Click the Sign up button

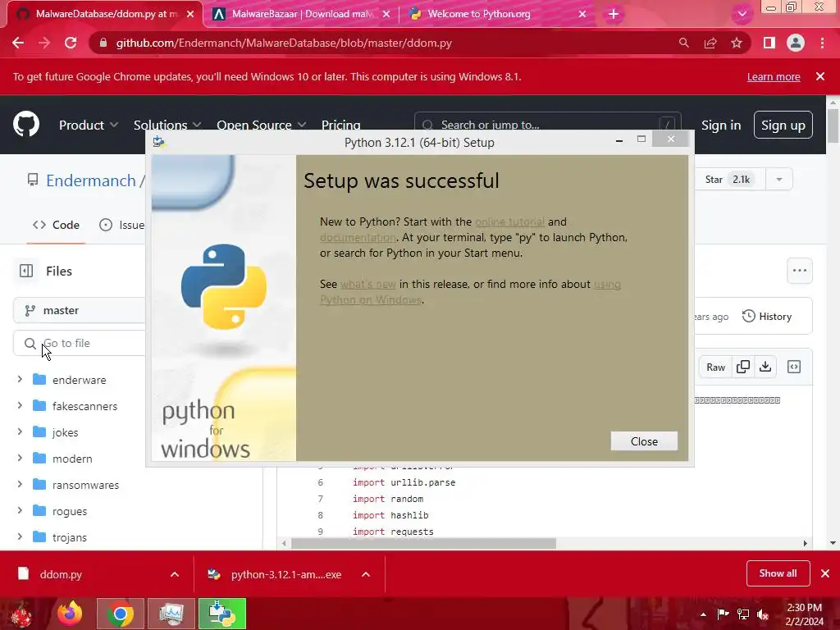coord(783,125)
